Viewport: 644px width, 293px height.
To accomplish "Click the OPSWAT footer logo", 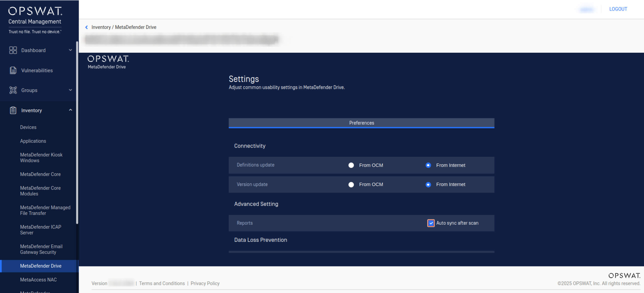I will pyautogui.click(x=624, y=275).
